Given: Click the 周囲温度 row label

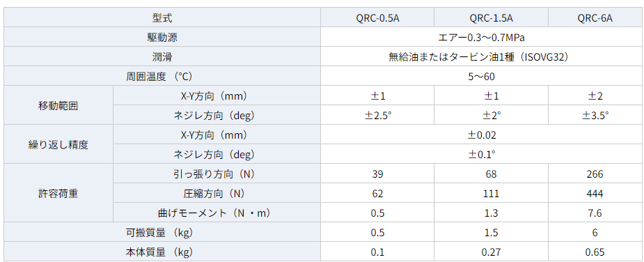Looking at the screenshot, I should 162,76.
